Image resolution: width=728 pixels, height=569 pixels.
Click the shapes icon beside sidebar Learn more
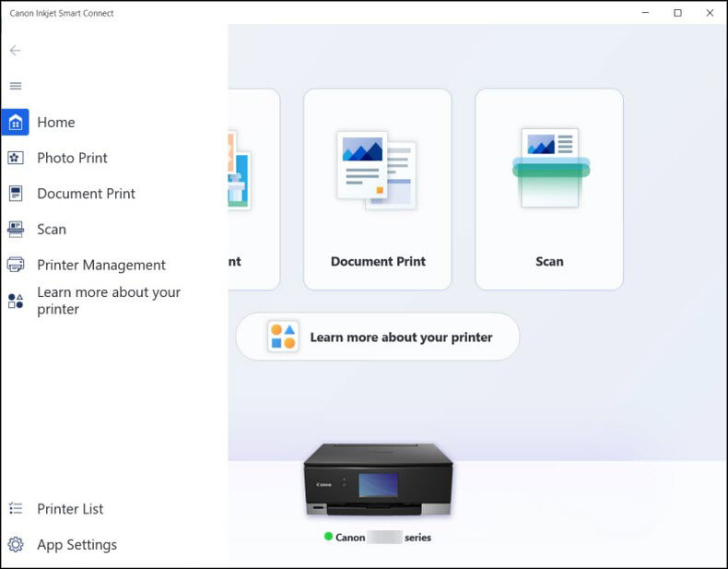tap(16, 301)
